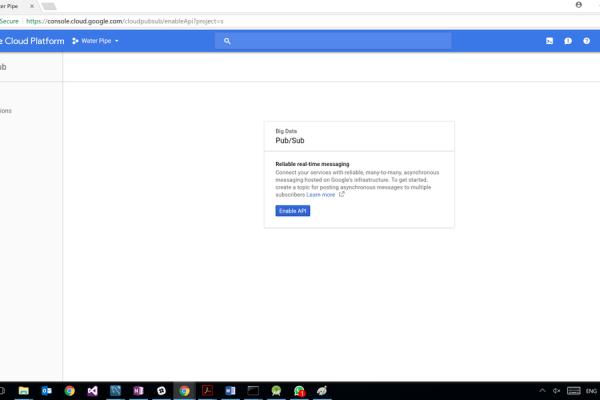The image size is (600, 400).
Task: Open the grey bird taskbar icon
Action: click(322, 391)
